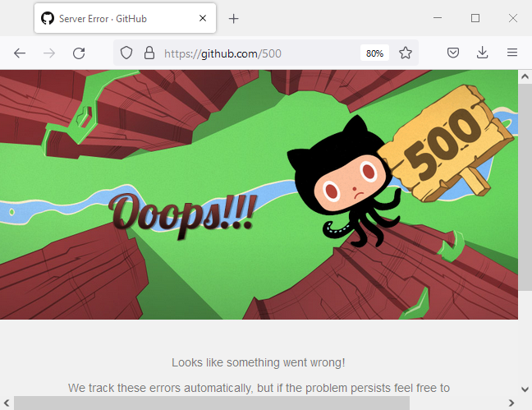Minimize the browser window
The image size is (532, 410).
coord(438,17)
